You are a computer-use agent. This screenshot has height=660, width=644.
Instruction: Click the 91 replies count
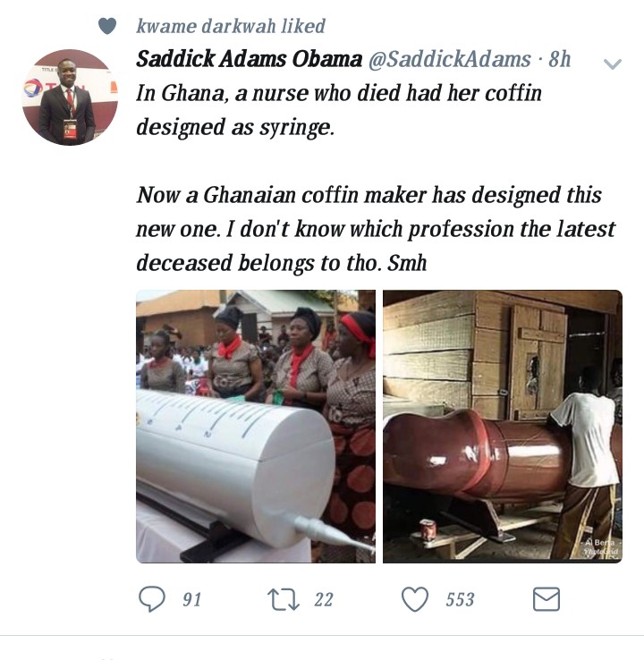pyautogui.click(x=192, y=599)
